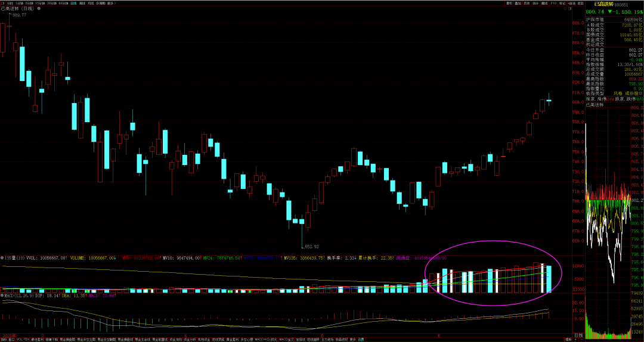644x342 pixels.
Task: Select the 周线 weekly period
Action: 82,4
